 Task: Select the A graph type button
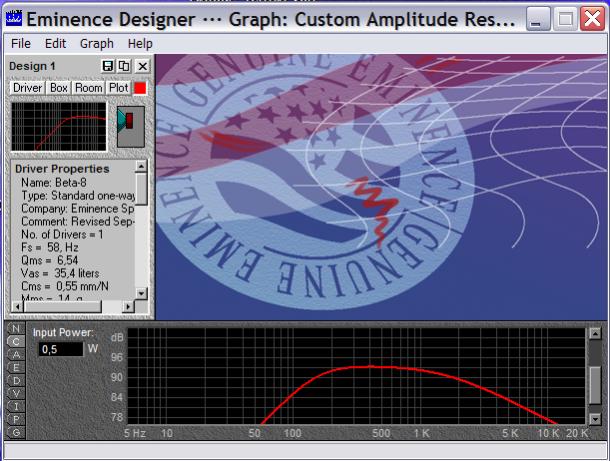pyautogui.click(x=16, y=354)
